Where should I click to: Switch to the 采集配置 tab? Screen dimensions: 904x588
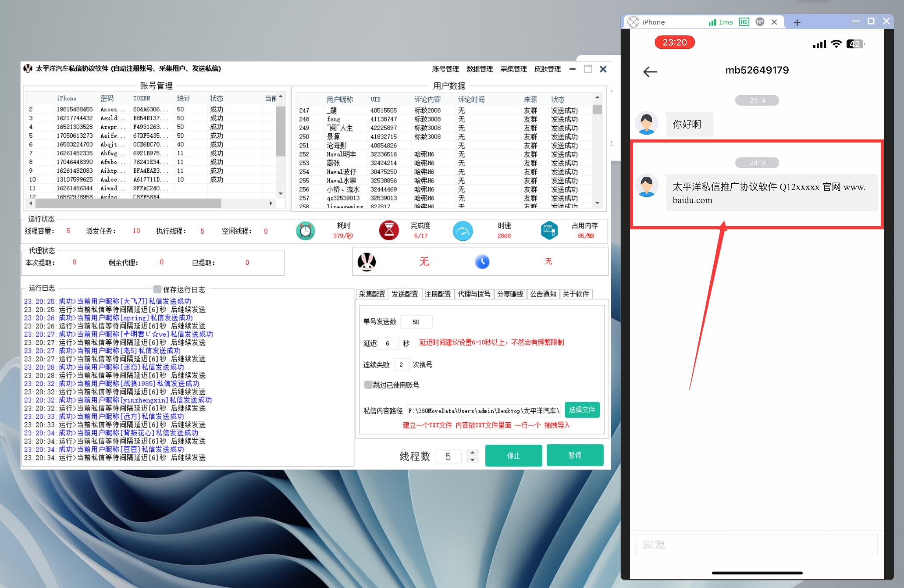tap(372, 294)
